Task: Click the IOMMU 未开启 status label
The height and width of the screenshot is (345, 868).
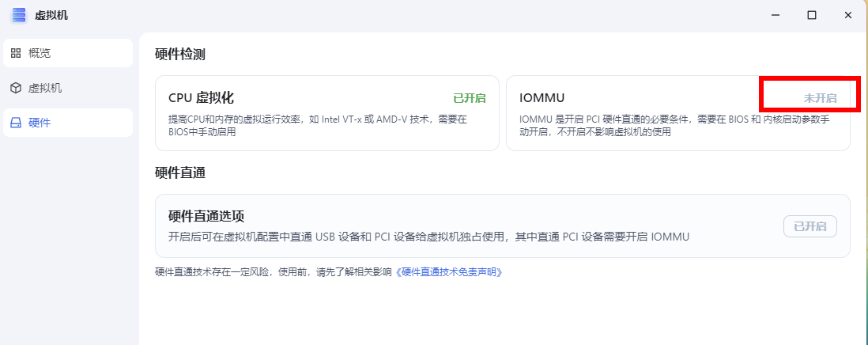Action: 820,99
